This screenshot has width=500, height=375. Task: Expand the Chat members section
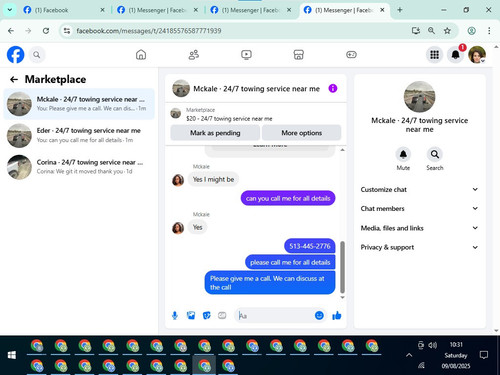pos(419,208)
